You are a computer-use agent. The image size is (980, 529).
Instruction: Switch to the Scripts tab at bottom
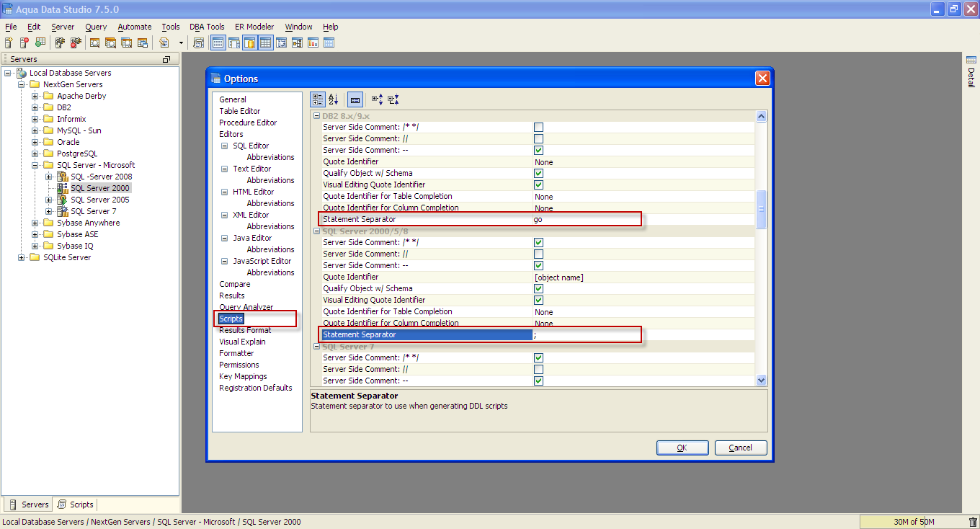[x=76, y=504]
